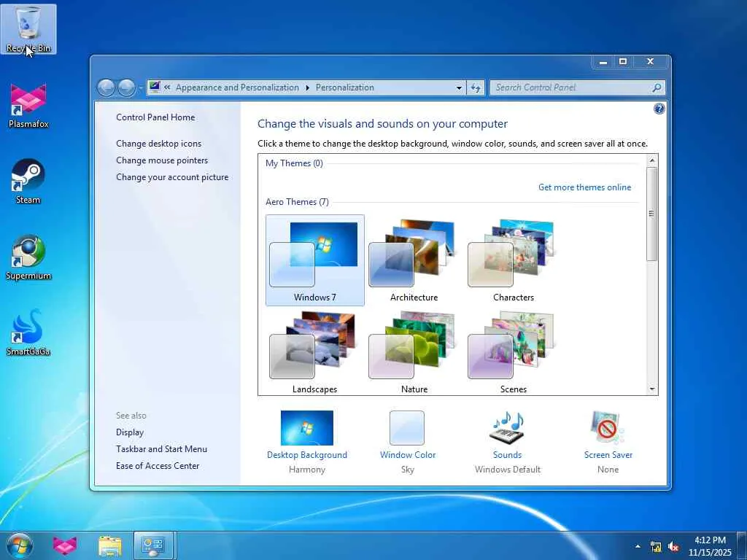Apply the Characters theme
747x560 pixels.
point(513,260)
